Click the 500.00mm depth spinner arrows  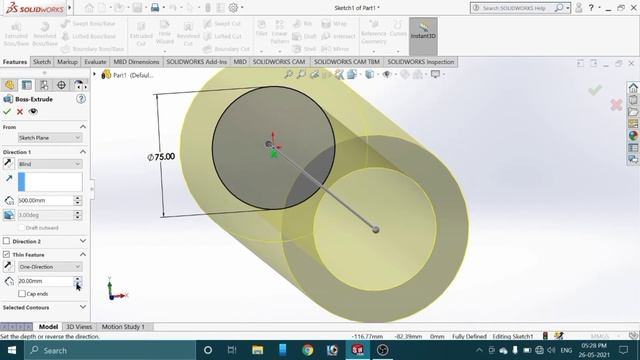[78, 200]
